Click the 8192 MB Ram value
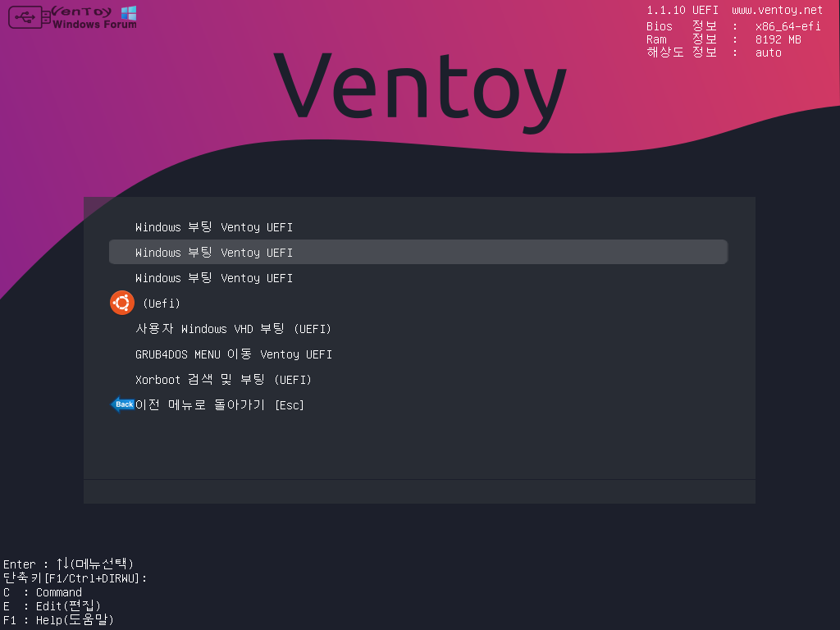This screenshot has width=840, height=630. (778, 39)
